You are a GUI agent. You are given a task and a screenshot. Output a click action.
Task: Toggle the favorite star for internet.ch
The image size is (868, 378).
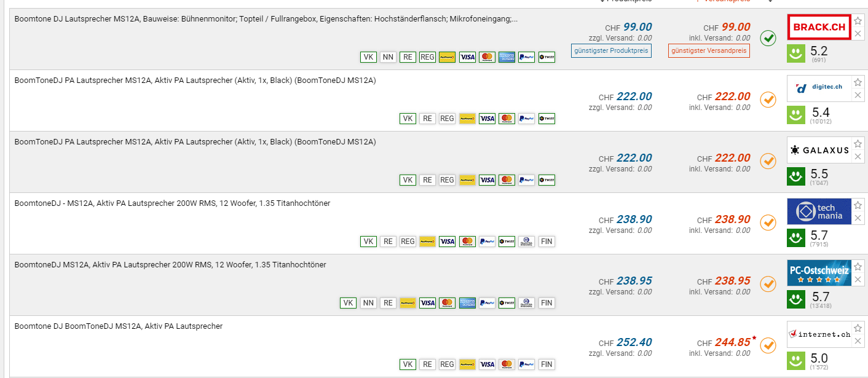858,328
